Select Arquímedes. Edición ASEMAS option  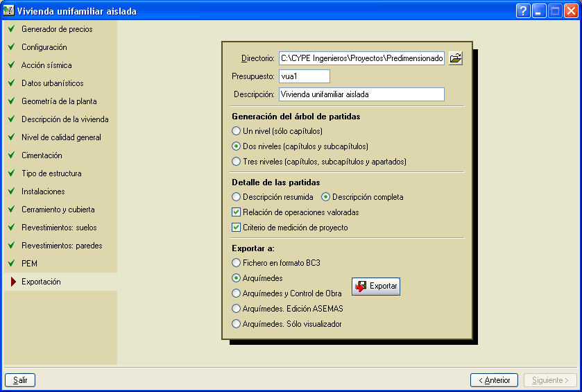click(287, 309)
